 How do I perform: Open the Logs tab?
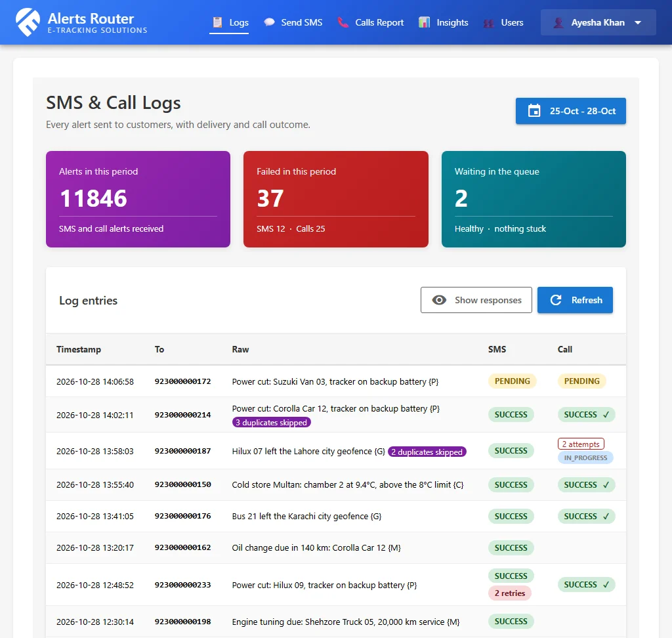pyautogui.click(x=229, y=22)
